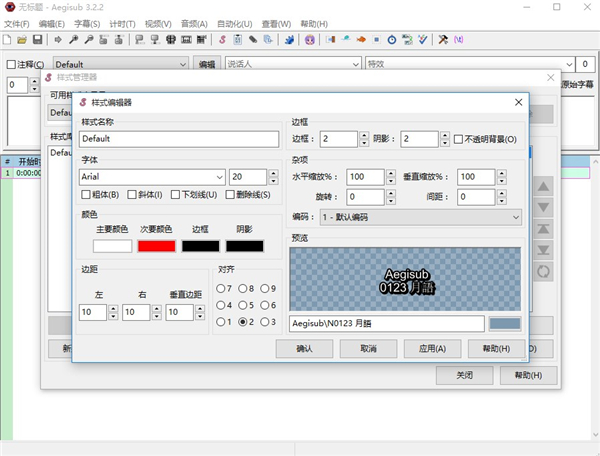Toggle the 不透明背景(O) checkbox
Screen dimensions: 600x456
[x=459, y=139]
